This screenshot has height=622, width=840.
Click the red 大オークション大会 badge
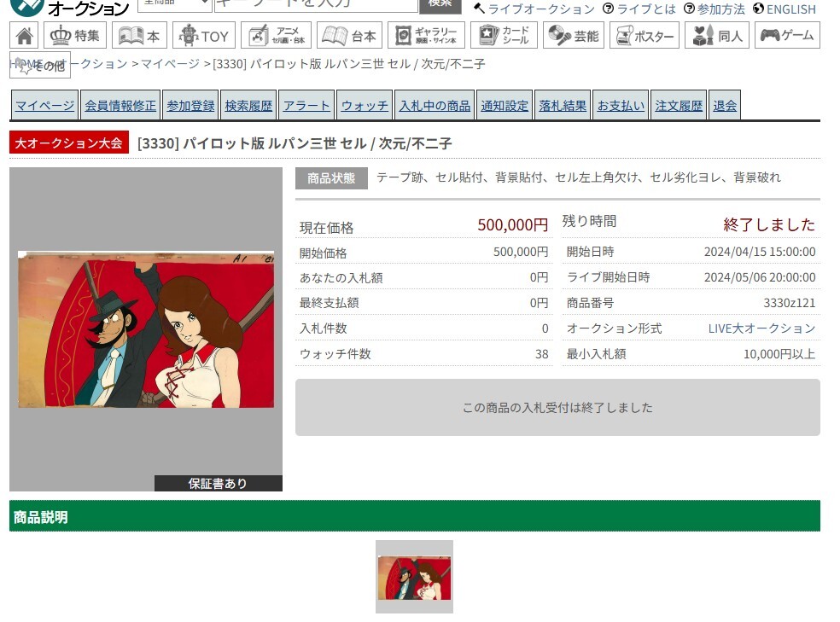[69, 142]
